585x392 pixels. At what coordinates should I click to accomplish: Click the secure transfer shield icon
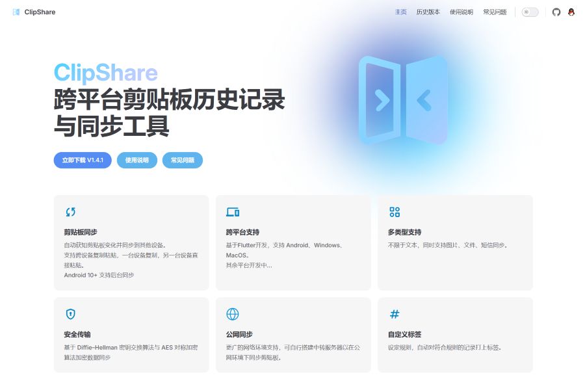coord(70,315)
